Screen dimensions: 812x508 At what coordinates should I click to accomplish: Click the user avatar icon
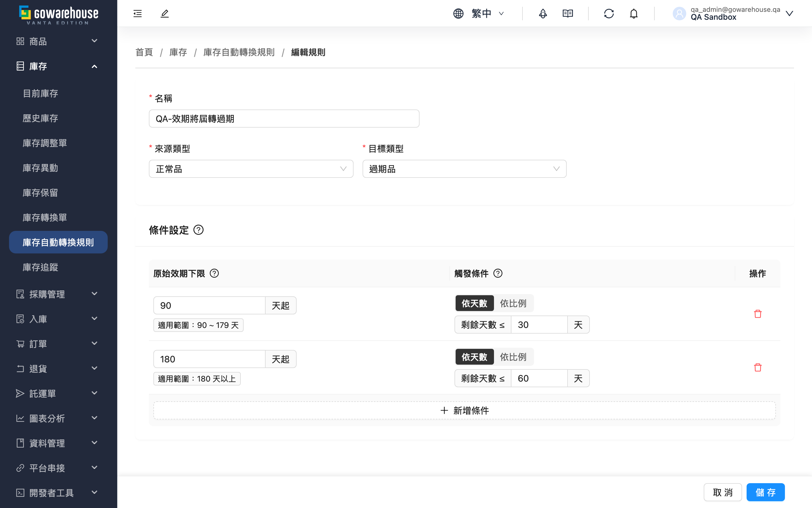pyautogui.click(x=679, y=14)
